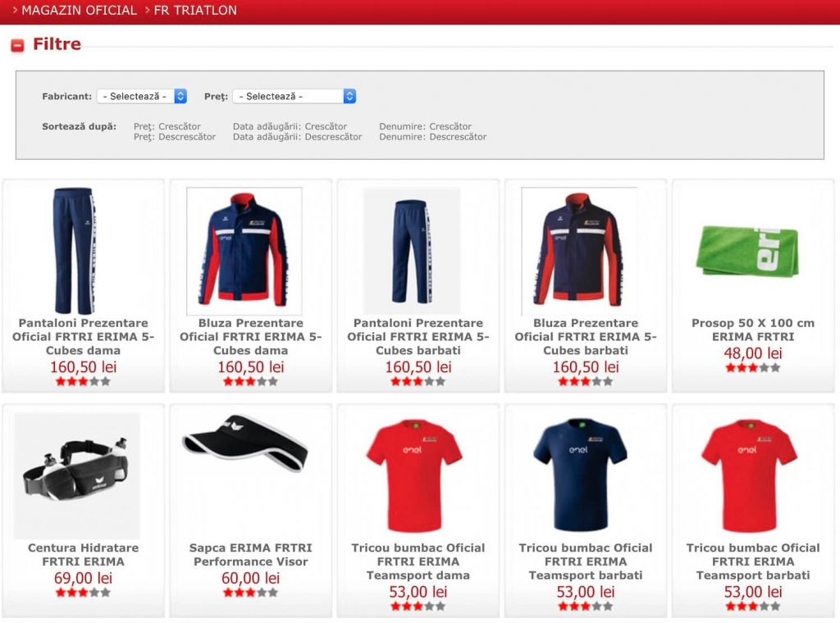Click Bluza Prezentare barbati jacket image

pyautogui.click(x=578, y=251)
